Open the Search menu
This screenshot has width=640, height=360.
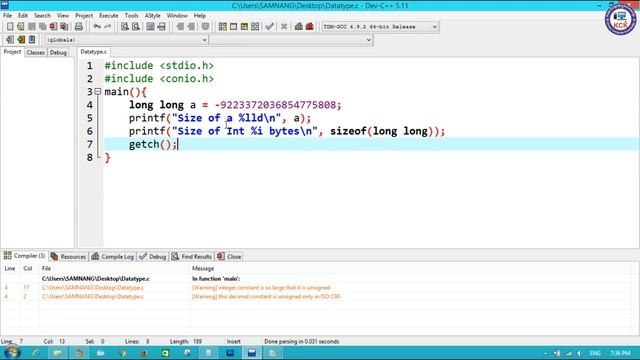[x=42, y=16]
